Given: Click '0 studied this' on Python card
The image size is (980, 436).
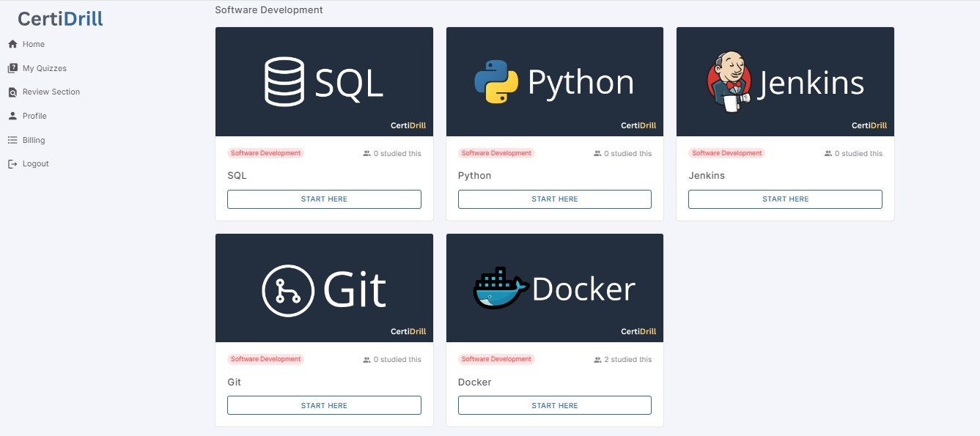Looking at the screenshot, I should click(x=627, y=154).
